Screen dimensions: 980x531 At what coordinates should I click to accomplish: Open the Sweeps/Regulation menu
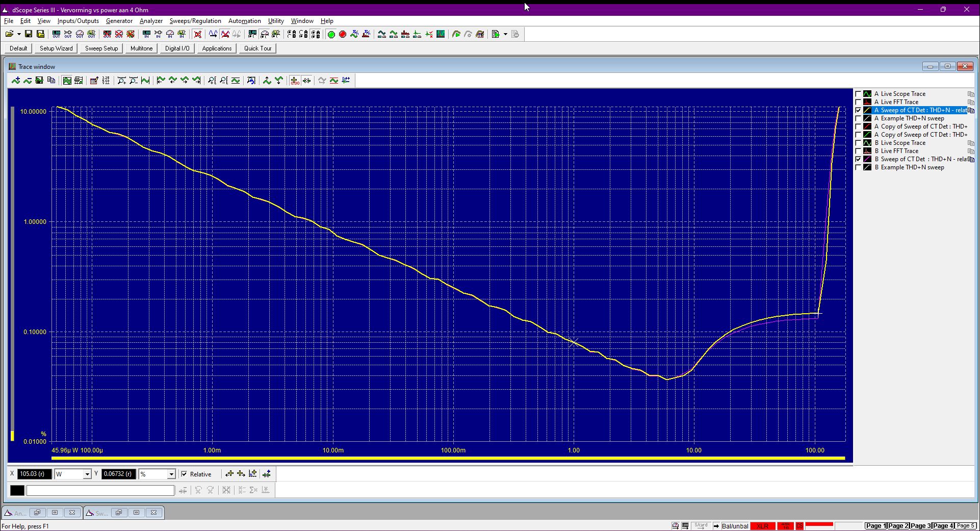[x=195, y=21]
